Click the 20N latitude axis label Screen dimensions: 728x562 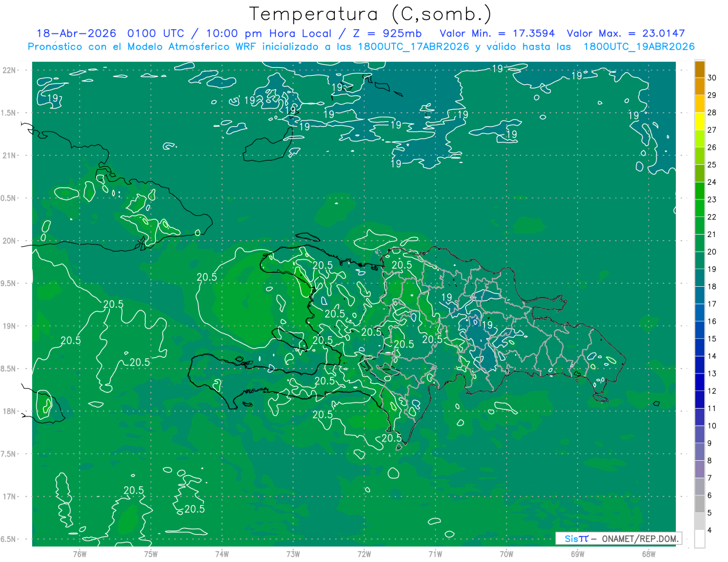click(10, 241)
